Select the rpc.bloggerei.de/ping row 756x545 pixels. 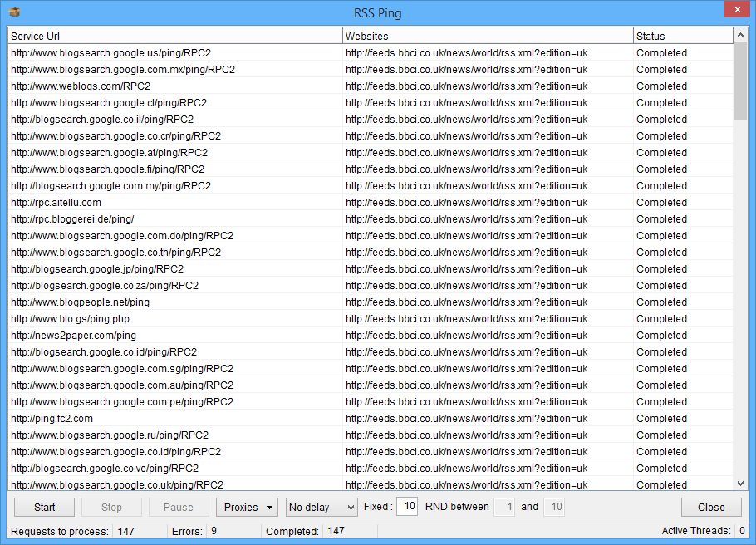tap(72, 219)
